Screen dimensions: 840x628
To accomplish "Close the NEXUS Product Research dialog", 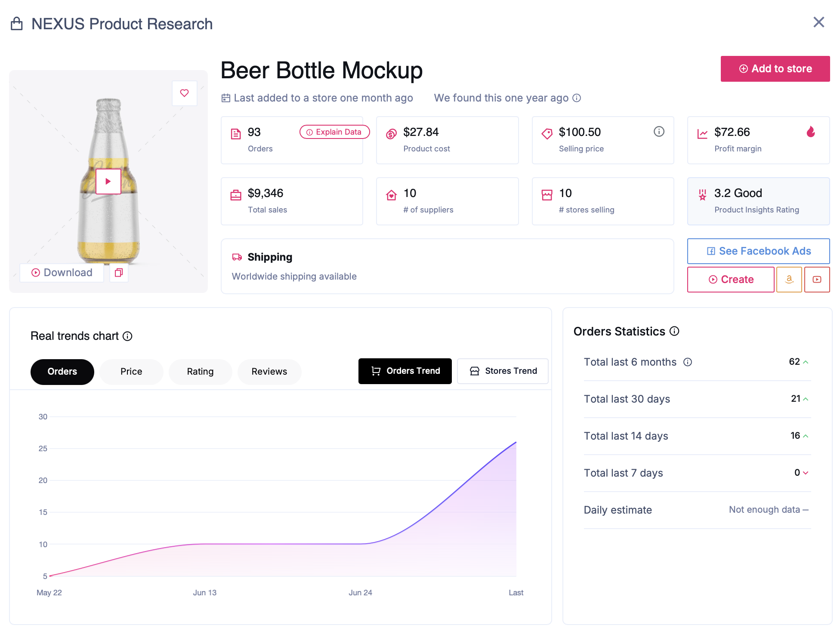I will (x=818, y=22).
